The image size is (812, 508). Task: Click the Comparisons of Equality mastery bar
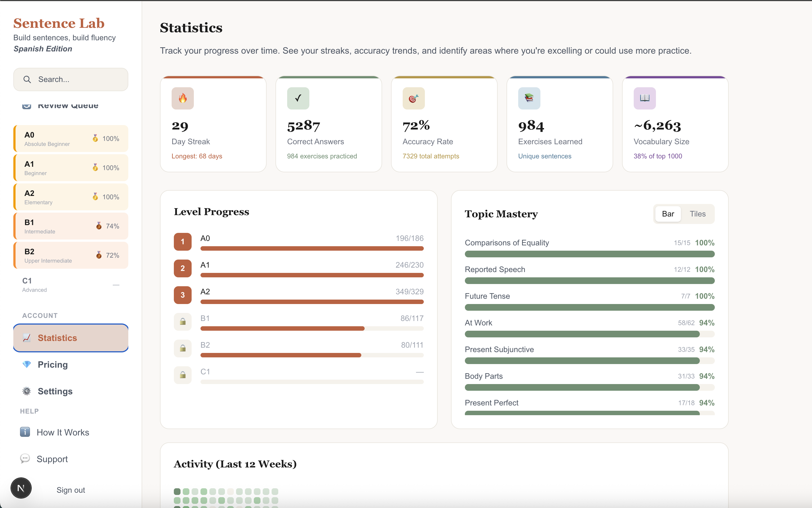point(590,254)
